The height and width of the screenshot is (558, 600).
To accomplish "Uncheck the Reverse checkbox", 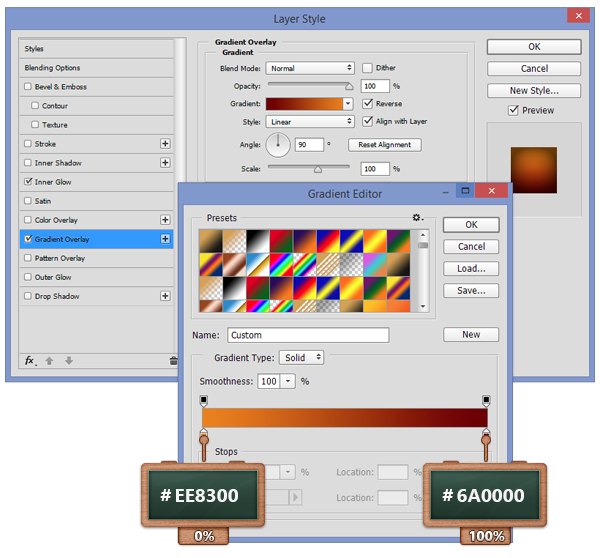I will (367, 103).
